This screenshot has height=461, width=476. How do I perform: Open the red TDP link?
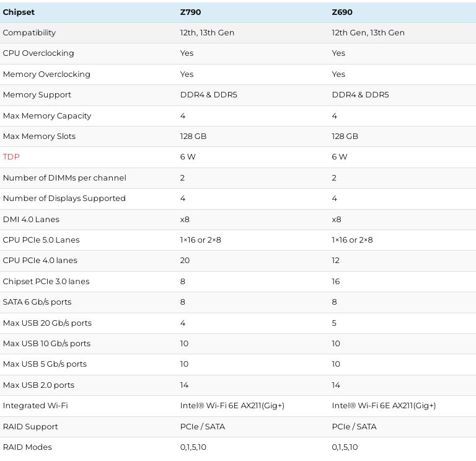click(11, 157)
